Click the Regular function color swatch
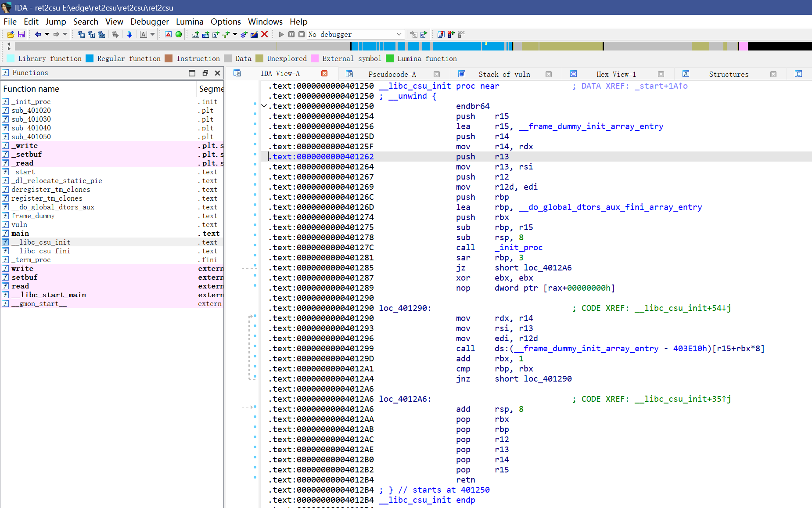This screenshot has width=812, height=508. (90, 58)
